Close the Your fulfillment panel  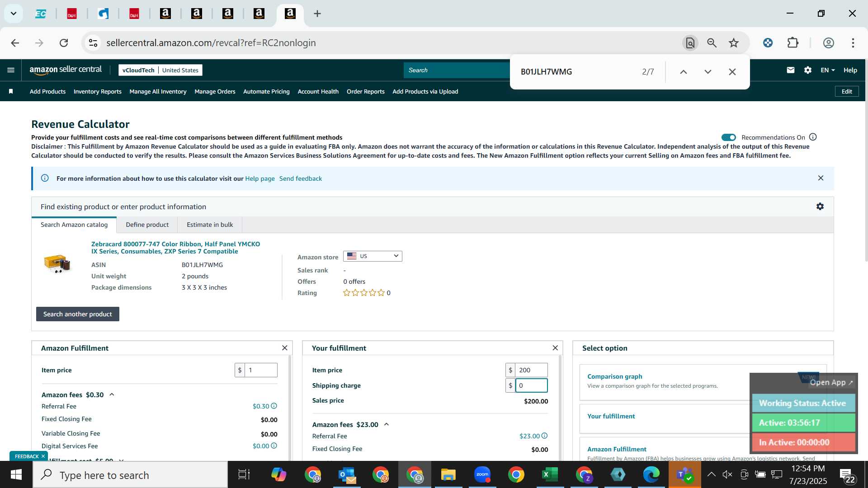(x=555, y=347)
